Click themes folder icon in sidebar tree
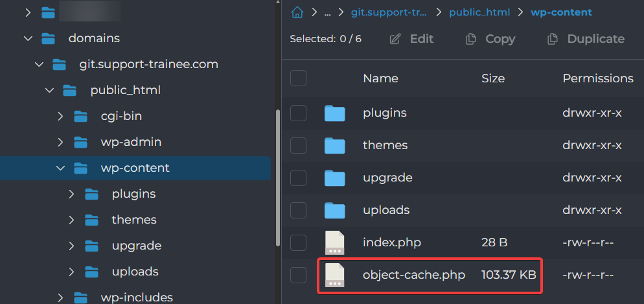 pos(91,220)
